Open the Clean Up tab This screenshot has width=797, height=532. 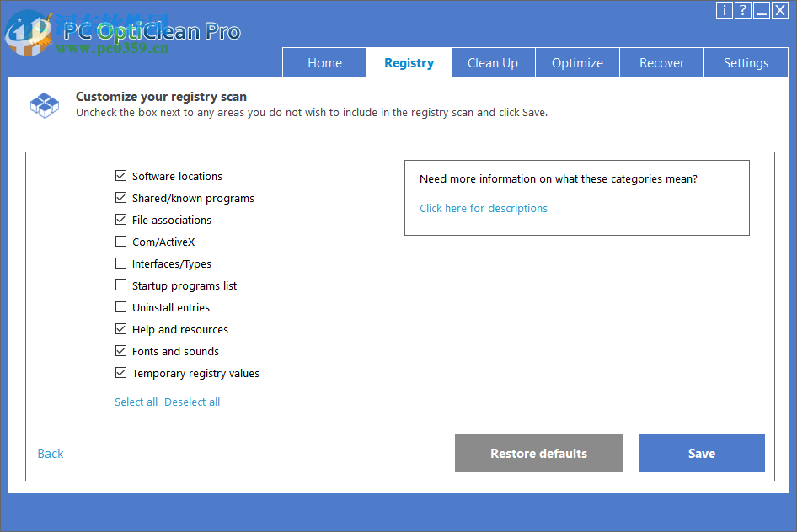(x=493, y=62)
